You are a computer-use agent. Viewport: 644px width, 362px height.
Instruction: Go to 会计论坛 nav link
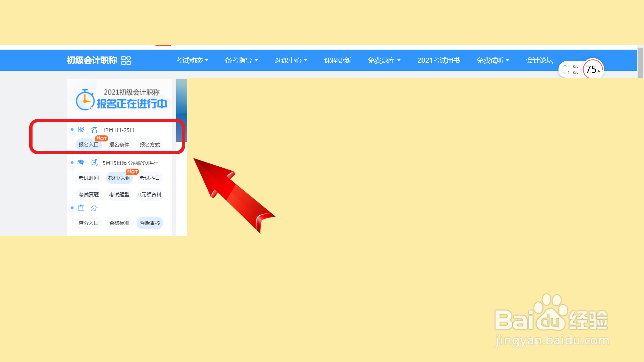pos(539,60)
